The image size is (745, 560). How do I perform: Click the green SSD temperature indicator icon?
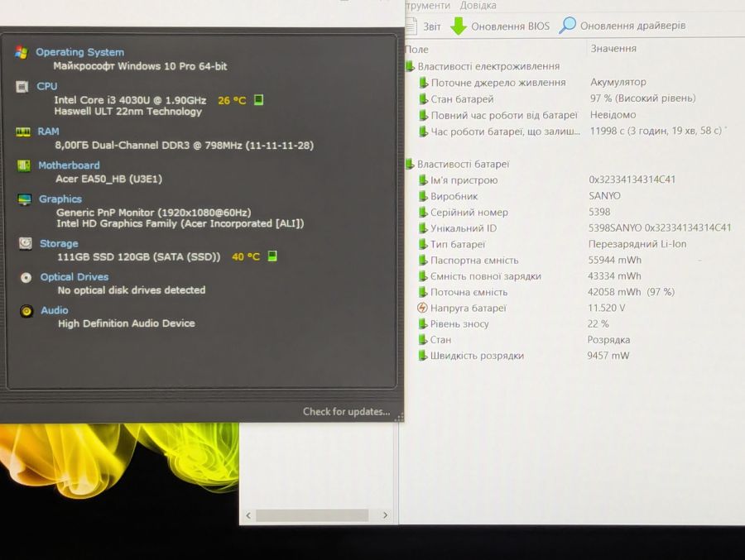[272, 256]
